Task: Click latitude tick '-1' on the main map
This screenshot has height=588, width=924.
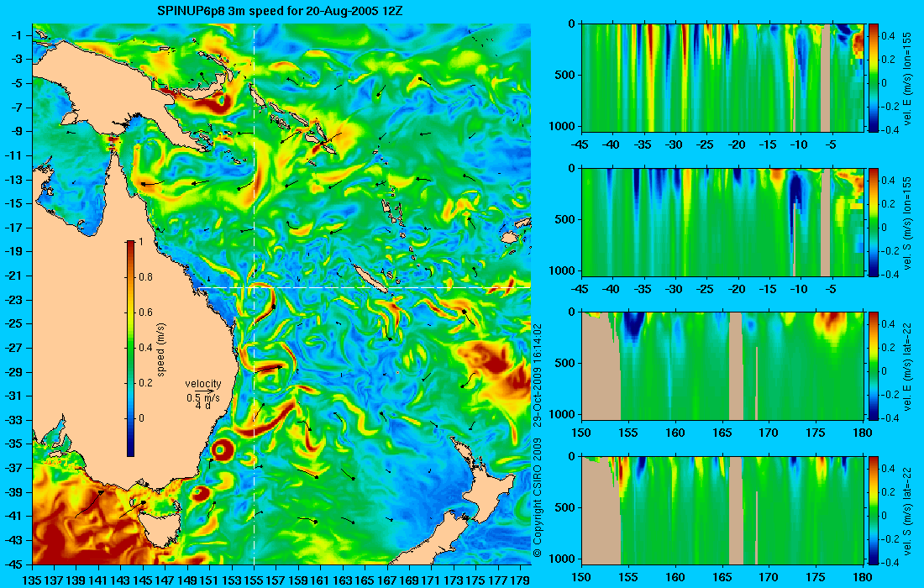Action: [x=15, y=35]
